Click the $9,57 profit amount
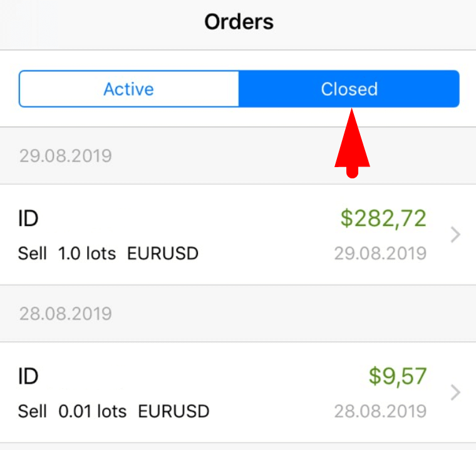This screenshot has height=450, width=476. (397, 376)
